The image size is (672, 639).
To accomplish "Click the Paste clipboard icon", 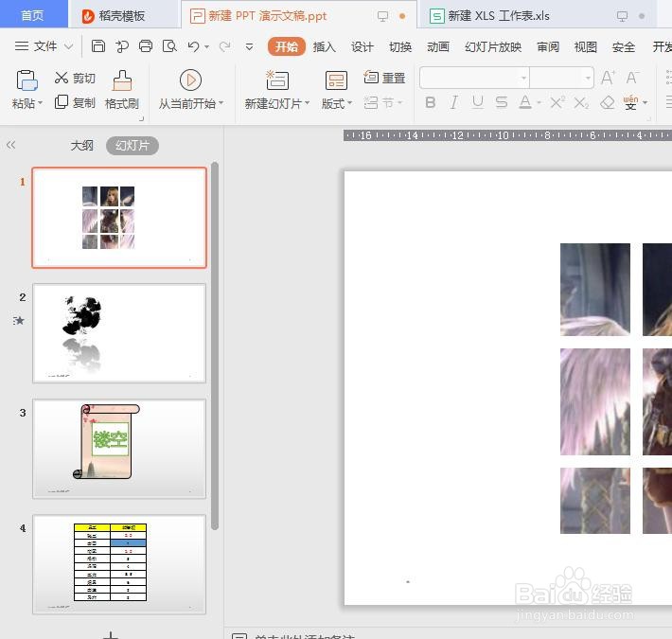I will [x=27, y=80].
